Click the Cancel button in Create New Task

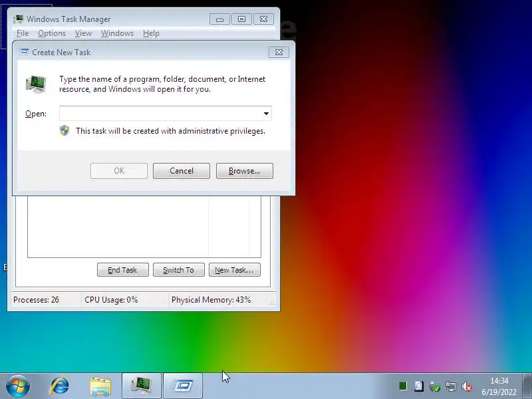[182, 171]
